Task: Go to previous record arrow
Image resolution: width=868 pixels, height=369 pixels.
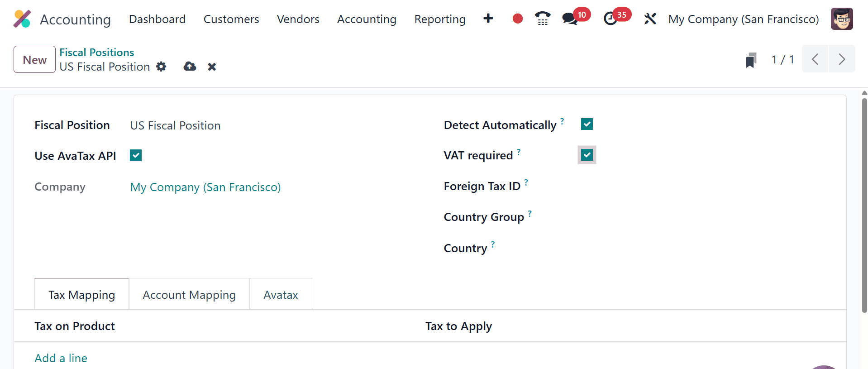Action: coord(815,59)
